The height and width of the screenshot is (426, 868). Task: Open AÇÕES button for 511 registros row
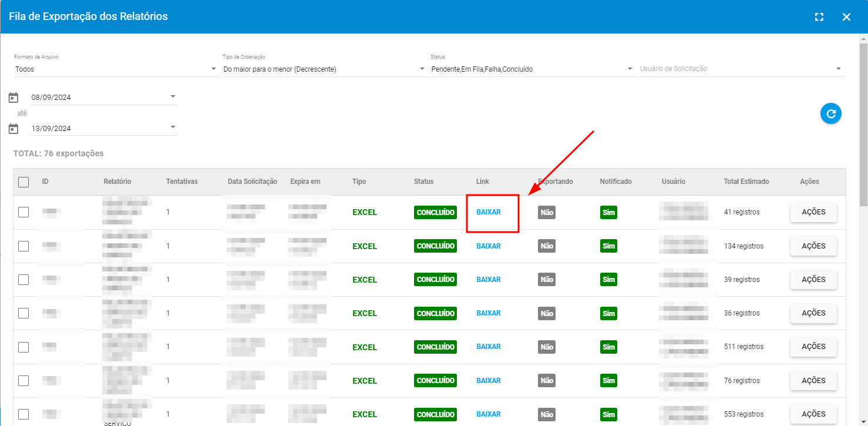813,347
